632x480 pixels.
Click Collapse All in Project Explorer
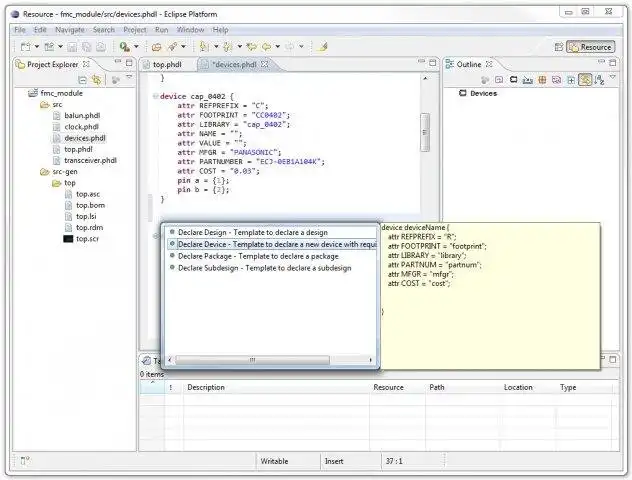coord(83,79)
